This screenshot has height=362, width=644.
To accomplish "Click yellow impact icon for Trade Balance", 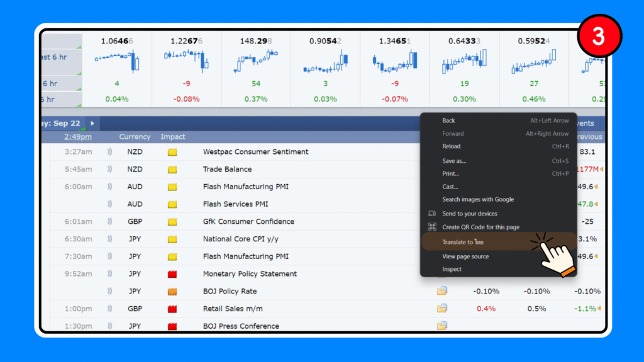I will (172, 170).
